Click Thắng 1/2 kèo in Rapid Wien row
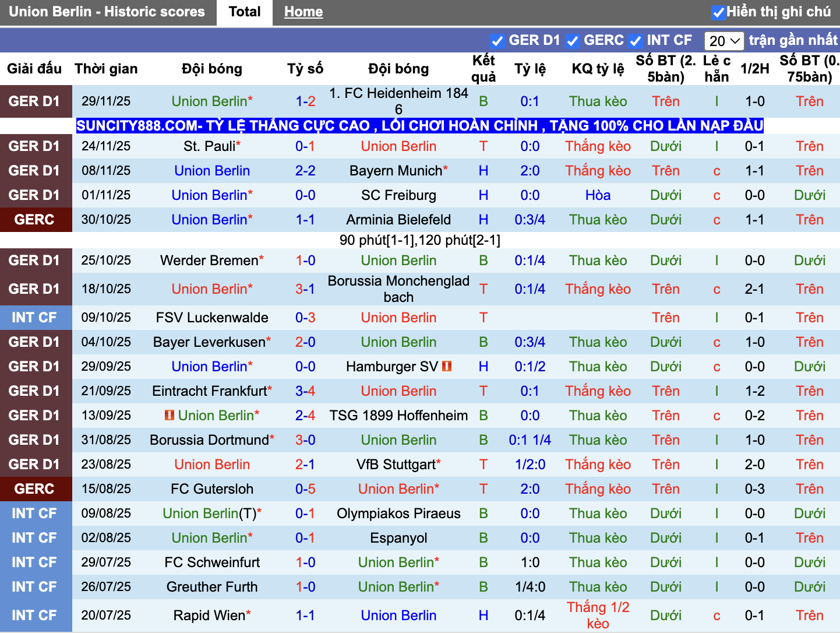 (x=598, y=616)
